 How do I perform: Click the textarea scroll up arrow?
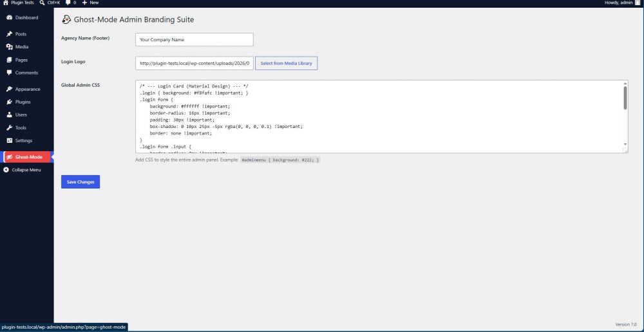coord(625,82)
